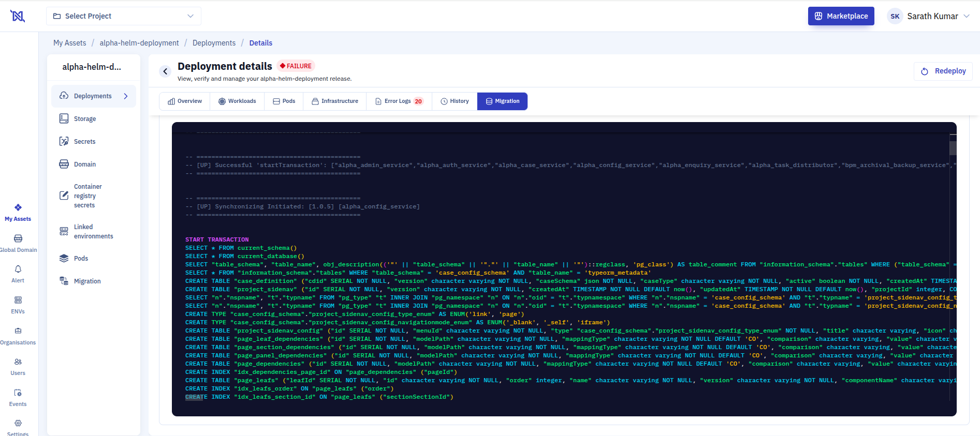Click the Details breadcrumb
The width and height of the screenshot is (980, 436).
coord(260,43)
